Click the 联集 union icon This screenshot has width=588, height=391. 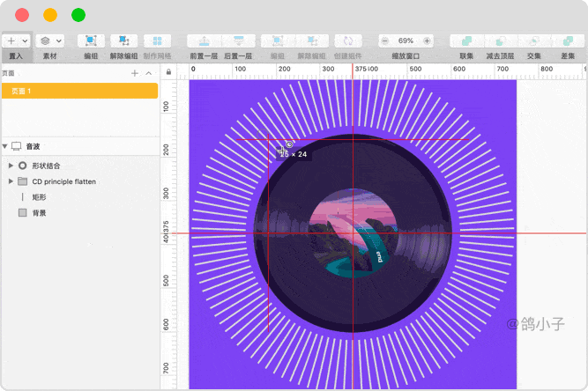(x=466, y=41)
